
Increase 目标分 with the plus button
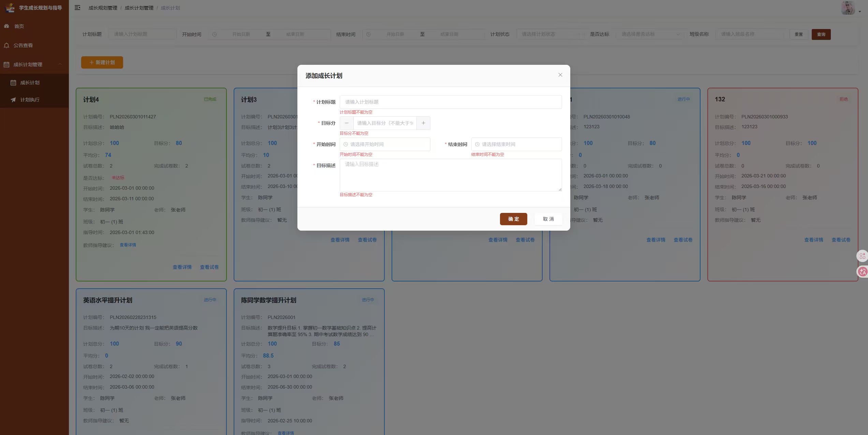[423, 123]
